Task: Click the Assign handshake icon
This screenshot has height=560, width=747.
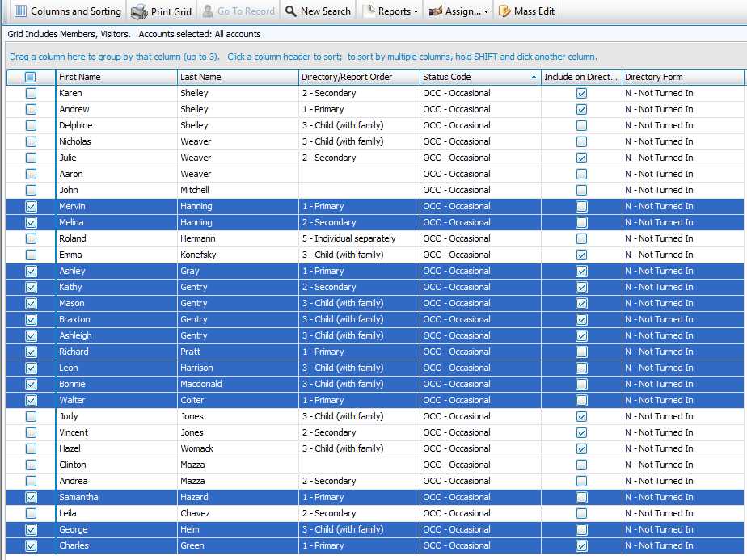Action: [436, 11]
